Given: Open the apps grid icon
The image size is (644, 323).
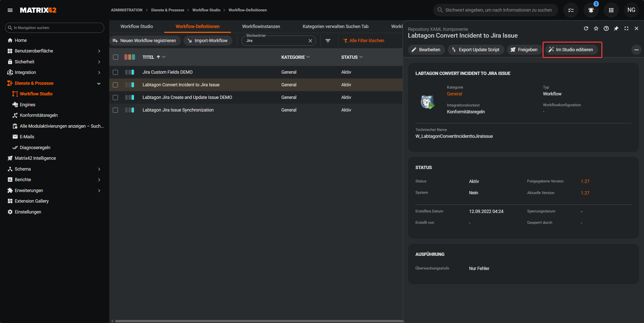Looking at the screenshot, I should point(611,10).
